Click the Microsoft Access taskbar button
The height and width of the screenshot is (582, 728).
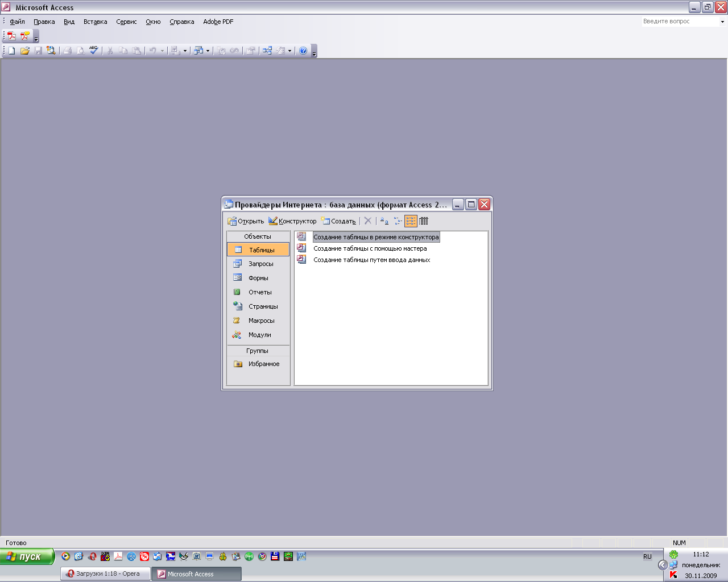coord(196,574)
